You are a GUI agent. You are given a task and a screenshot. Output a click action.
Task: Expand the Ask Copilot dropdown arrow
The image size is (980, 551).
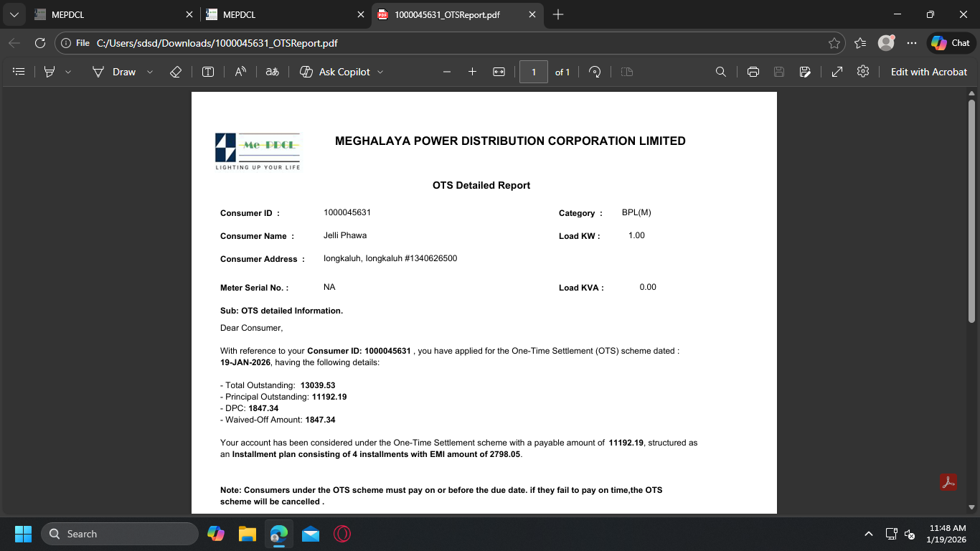pyautogui.click(x=380, y=72)
